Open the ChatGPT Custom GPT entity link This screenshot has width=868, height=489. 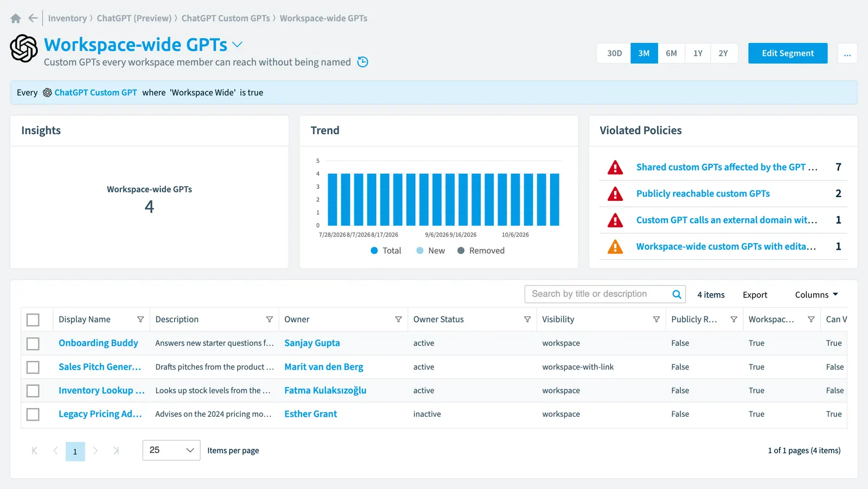pos(95,93)
